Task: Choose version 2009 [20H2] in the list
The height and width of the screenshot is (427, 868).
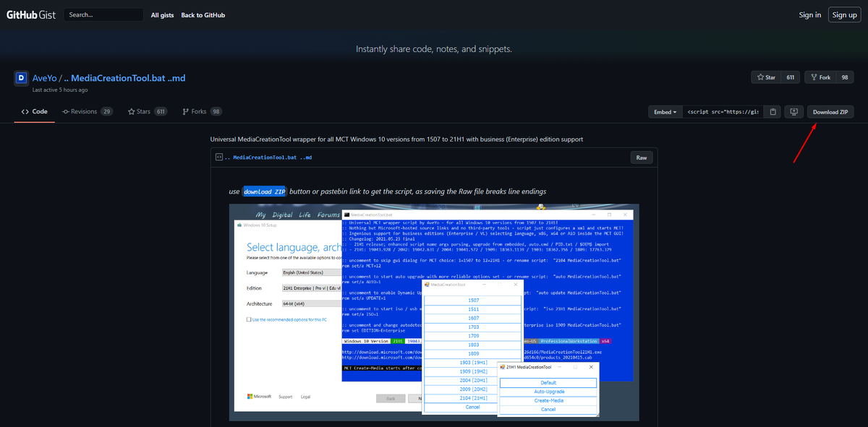Action: (473, 389)
